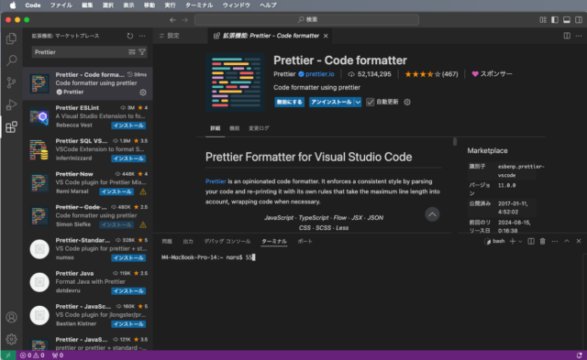587x360 pixels.
Task: Toggle the primary side bar
Action: tap(555, 20)
